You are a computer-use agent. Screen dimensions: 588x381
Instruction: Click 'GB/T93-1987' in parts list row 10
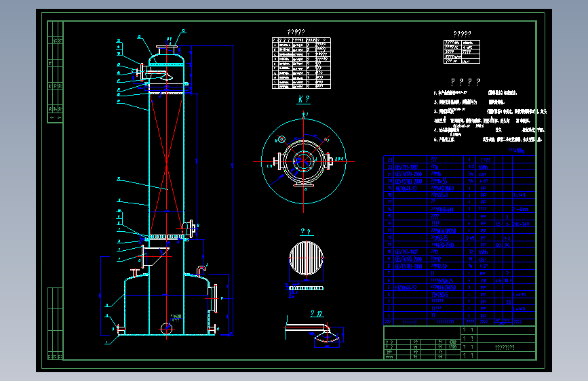pos(406,252)
